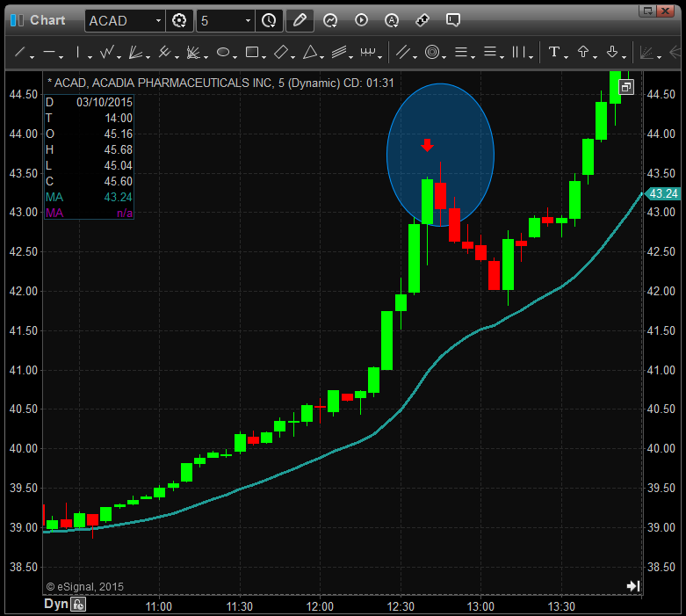Select the crossed fan arcs tool
This screenshot has height=616, width=686.
click(x=193, y=53)
